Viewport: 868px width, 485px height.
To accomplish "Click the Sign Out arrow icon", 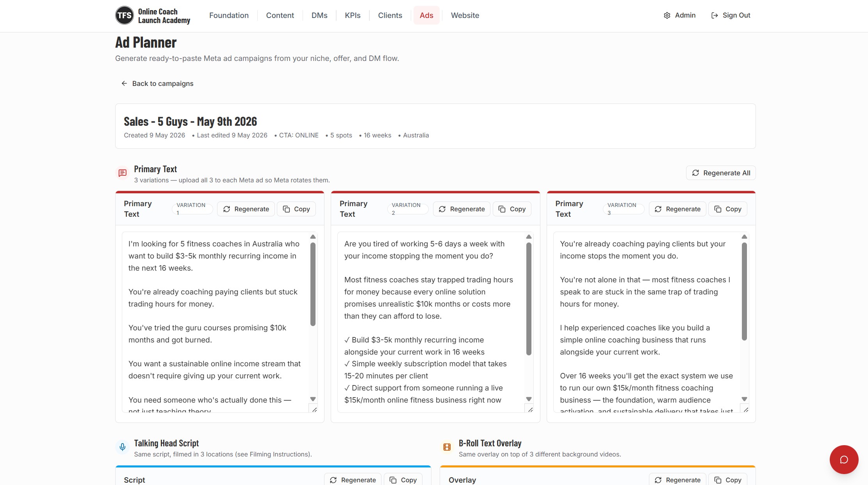I will (715, 16).
